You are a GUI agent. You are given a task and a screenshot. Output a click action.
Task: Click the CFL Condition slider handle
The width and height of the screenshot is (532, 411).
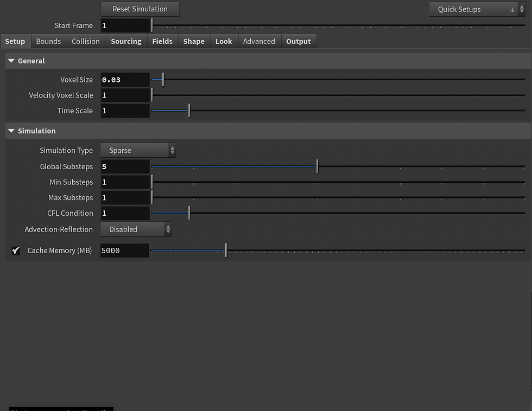[189, 213]
